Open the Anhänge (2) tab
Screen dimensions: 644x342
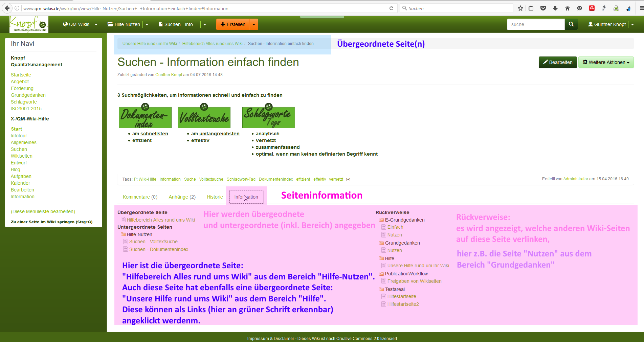click(182, 197)
